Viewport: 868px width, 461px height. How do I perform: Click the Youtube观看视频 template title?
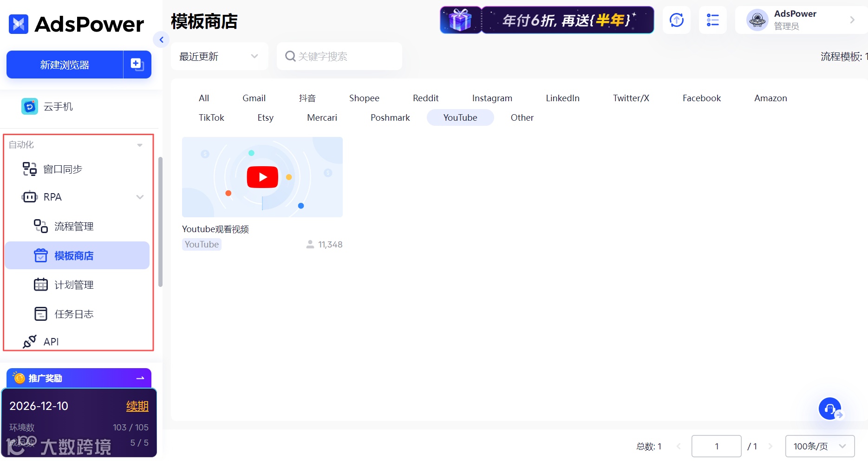pos(215,229)
